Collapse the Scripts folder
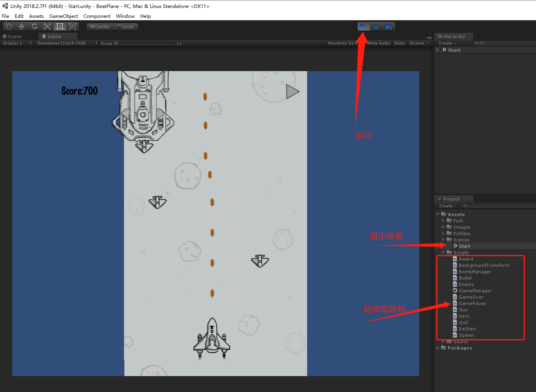 pyautogui.click(x=443, y=253)
